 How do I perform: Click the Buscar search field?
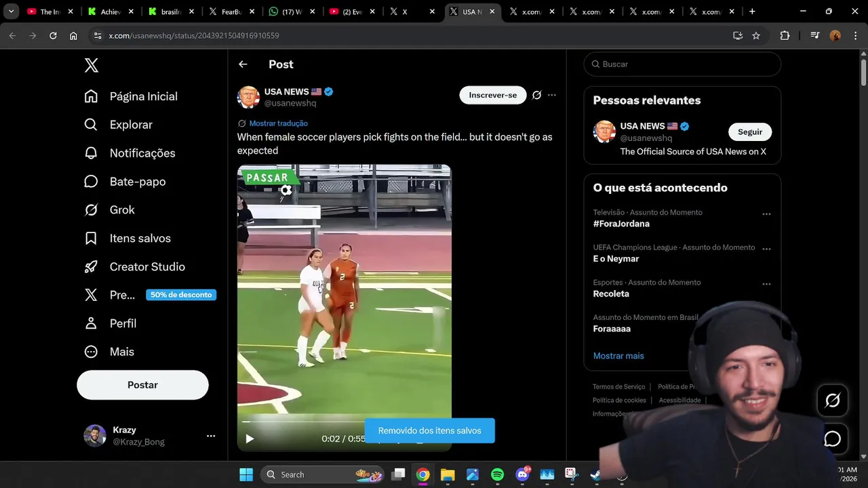click(682, 64)
